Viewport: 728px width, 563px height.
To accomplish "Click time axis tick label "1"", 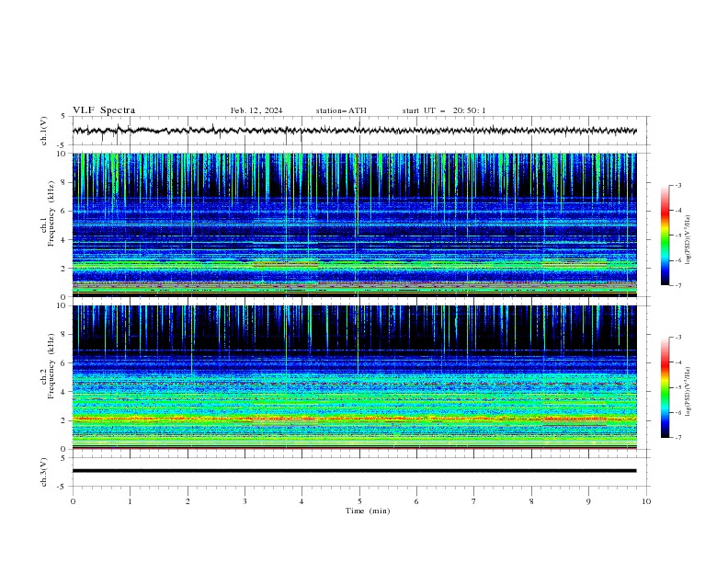I will point(130,501).
